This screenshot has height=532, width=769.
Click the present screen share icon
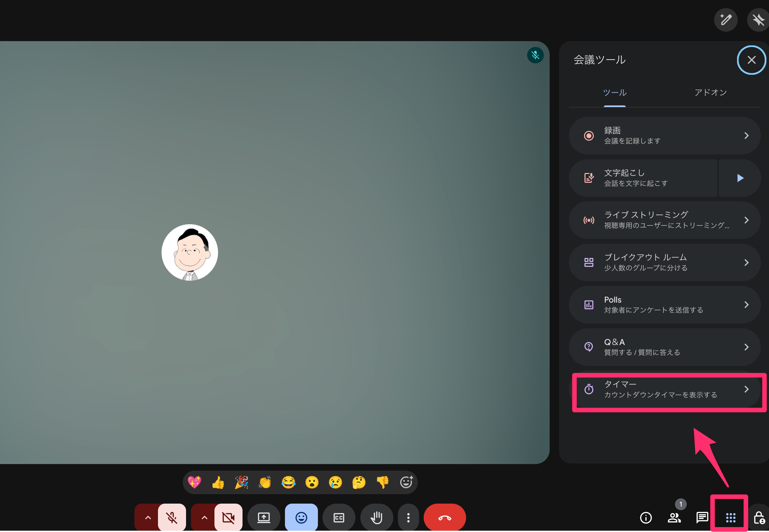tap(264, 518)
